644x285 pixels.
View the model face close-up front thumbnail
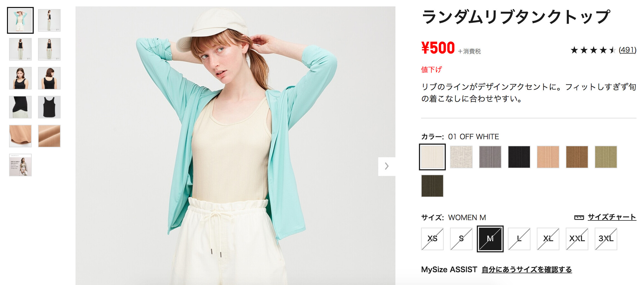tap(20, 78)
